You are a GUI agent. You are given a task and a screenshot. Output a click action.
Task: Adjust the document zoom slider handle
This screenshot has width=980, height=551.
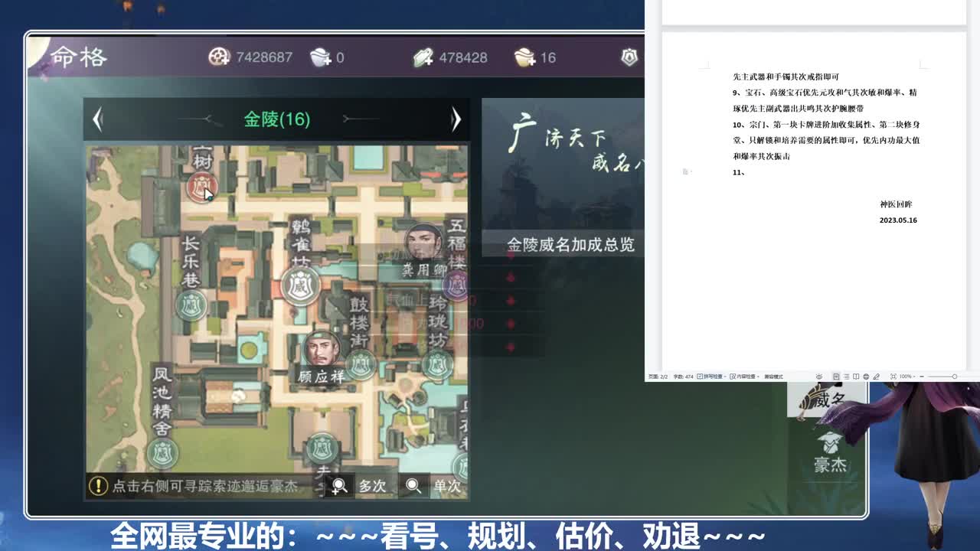(x=955, y=377)
